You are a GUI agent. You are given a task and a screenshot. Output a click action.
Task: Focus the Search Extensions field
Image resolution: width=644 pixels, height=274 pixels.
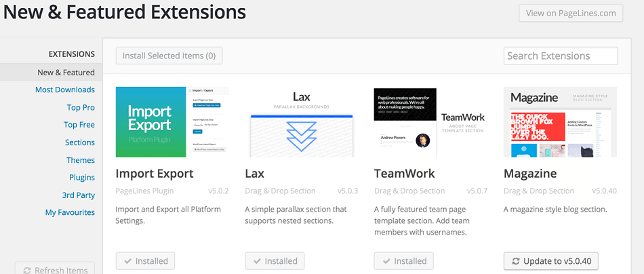561,56
